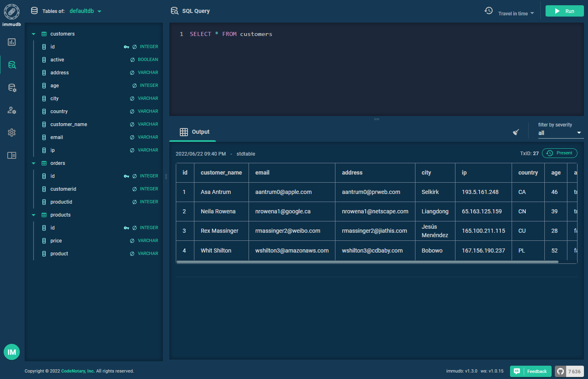Image resolution: width=588 pixels, height=379 pixels.
Task: Click the 7636 GitHub stars count
Action: (574, 371)
